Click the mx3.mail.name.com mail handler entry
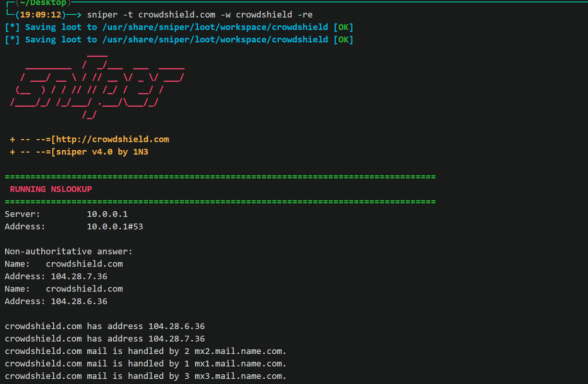The image size is (588, 384). pyautogui.click(x=146, y=376)
